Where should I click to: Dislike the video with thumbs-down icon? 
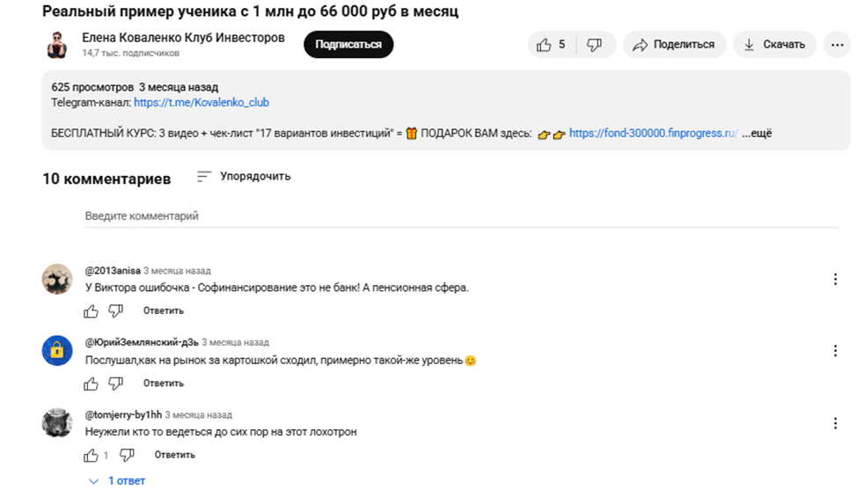tap(594, 45)
